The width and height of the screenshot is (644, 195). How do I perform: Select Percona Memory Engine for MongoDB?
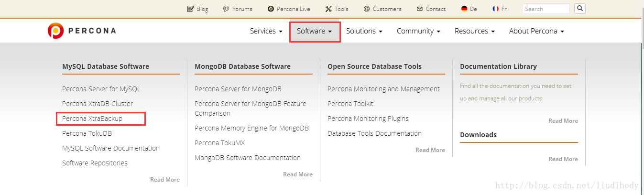click(251, 128)
